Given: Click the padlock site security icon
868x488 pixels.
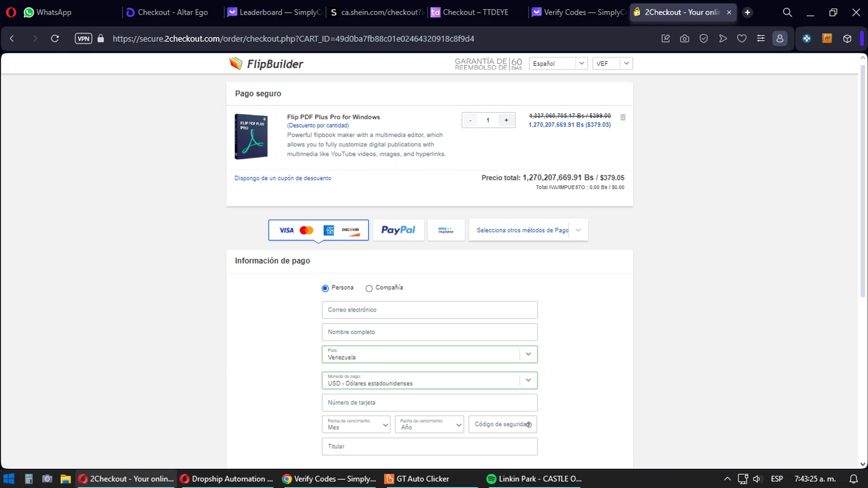Looking at the screenshot, I should click(101, 39).
